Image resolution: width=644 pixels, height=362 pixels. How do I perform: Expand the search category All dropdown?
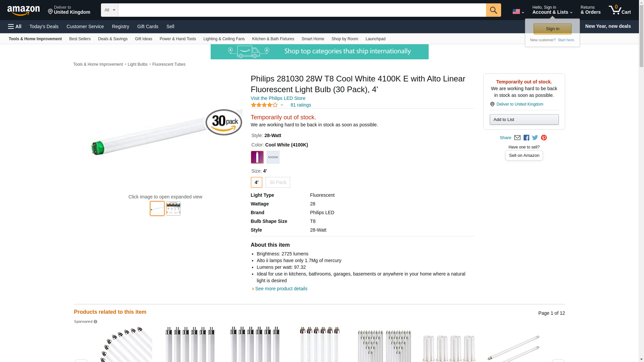[109, 10]
